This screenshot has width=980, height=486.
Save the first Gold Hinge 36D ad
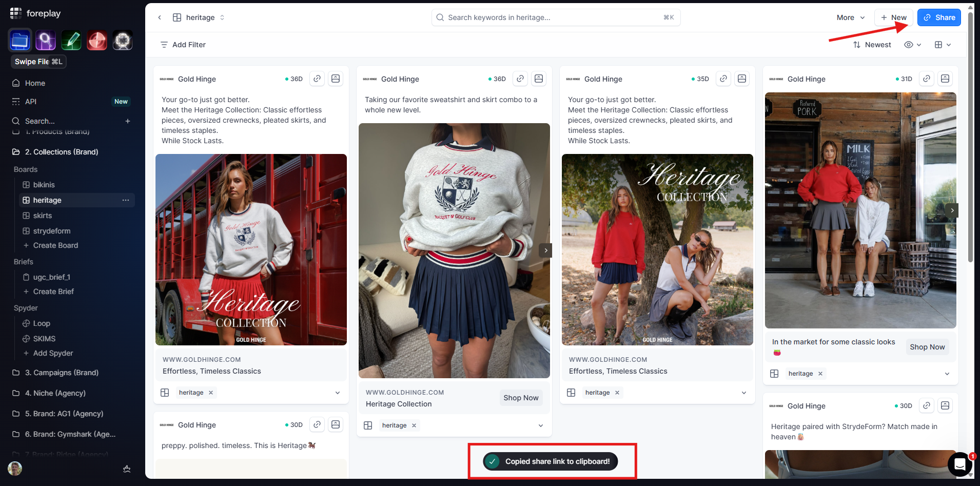point(336,79)
